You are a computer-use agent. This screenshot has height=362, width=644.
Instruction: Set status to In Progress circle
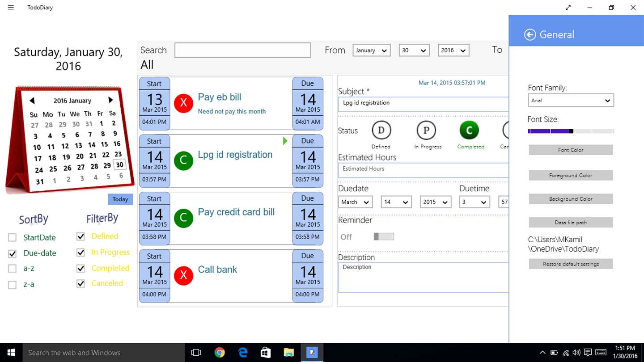coord(426,130)
